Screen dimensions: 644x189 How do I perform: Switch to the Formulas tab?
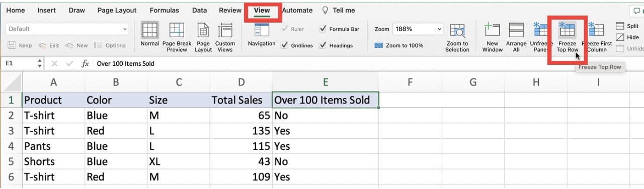tap(164, 10)
